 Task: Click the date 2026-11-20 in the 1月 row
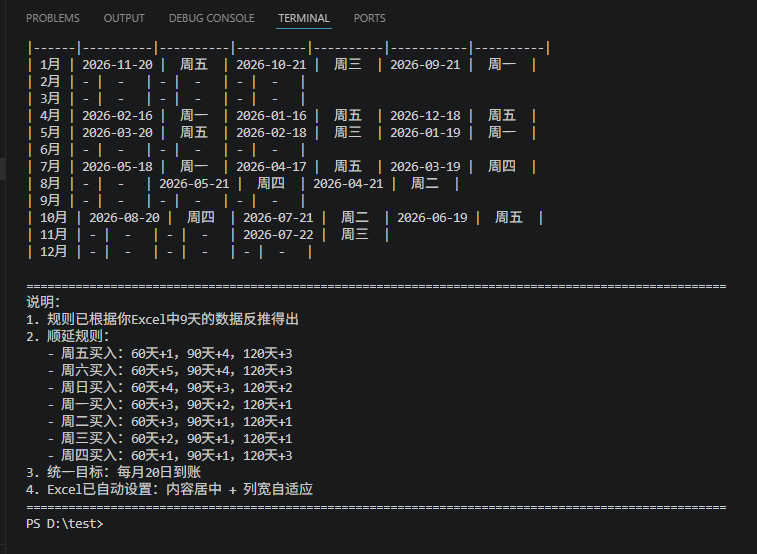(117, 64)
